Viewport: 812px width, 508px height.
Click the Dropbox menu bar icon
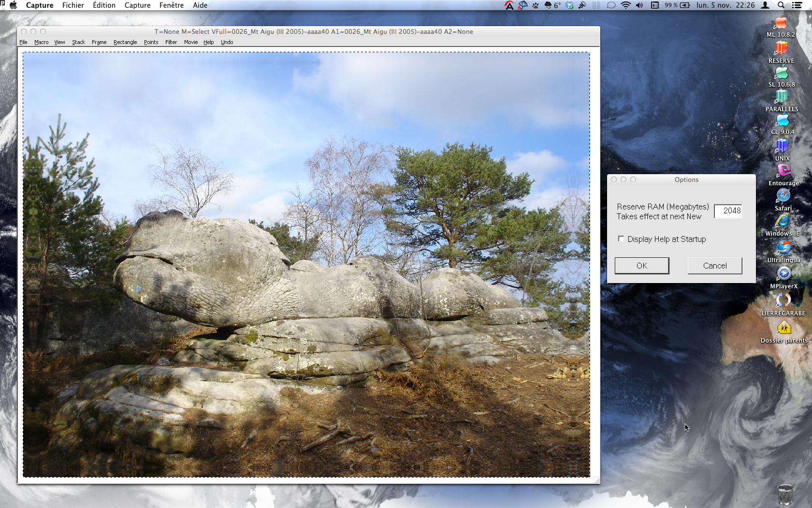click(569, 5)
